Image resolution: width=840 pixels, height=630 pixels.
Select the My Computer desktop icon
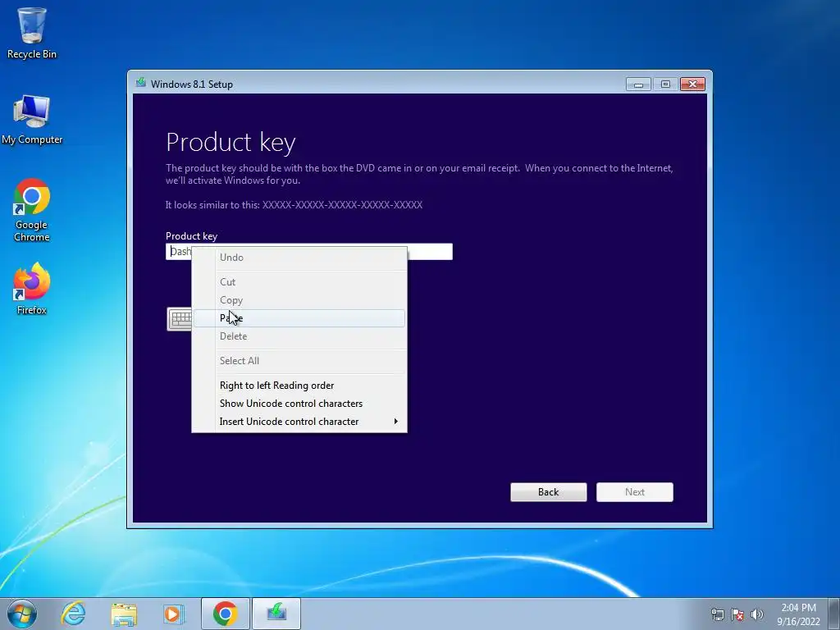(32, 120)
